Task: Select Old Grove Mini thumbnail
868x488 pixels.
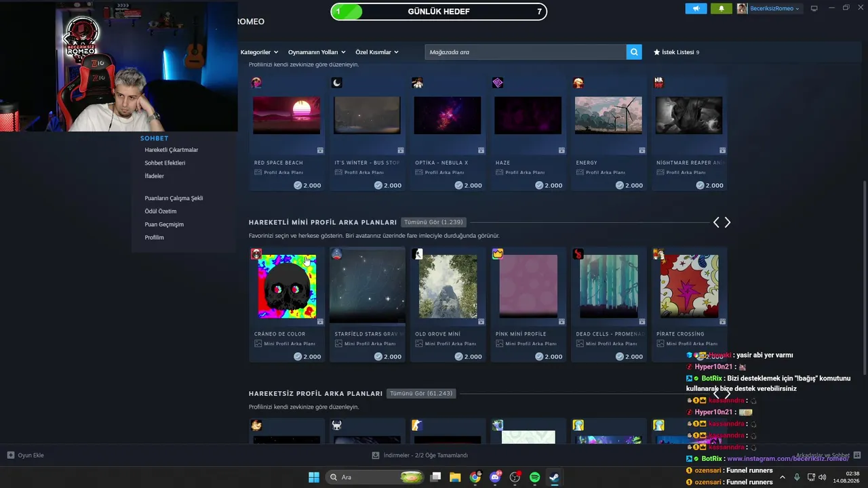Action: (x=448, y=286)
